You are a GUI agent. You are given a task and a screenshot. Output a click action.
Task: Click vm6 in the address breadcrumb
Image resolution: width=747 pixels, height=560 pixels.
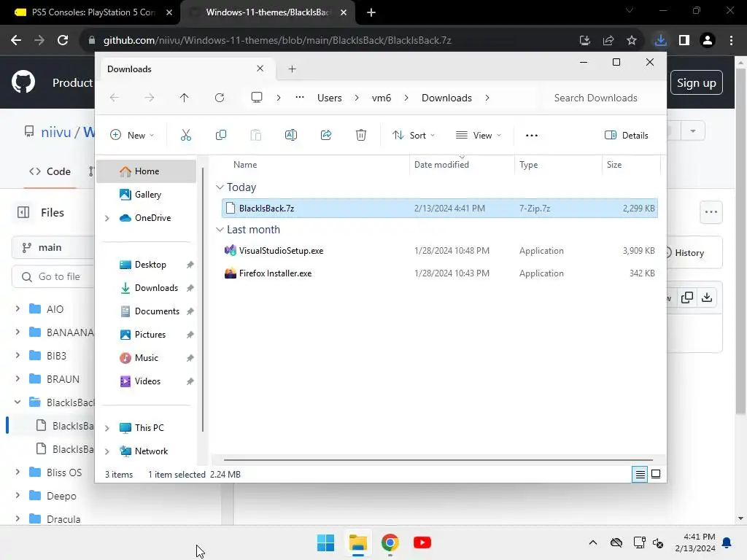point(381,98)
